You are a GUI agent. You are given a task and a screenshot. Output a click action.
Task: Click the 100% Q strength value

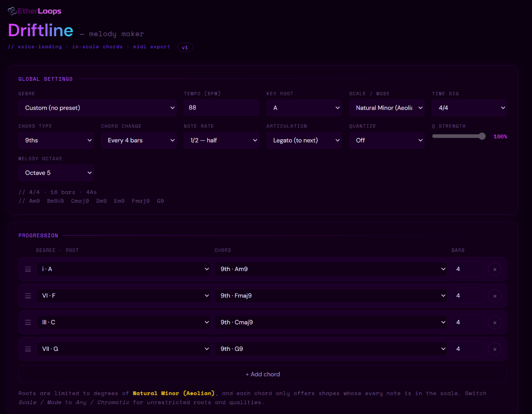pyautogui.click(x=500, y=136)
